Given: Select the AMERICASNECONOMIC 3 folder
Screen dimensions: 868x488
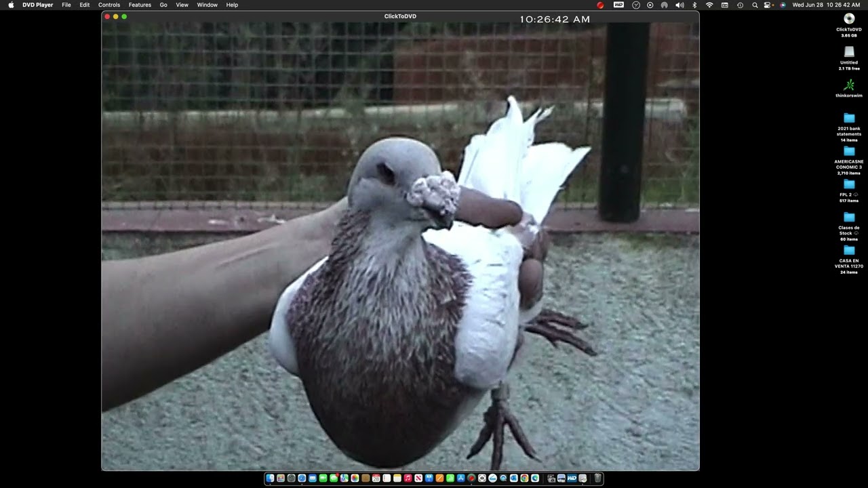Looking at the screenshot, I should tap(849, 151).
